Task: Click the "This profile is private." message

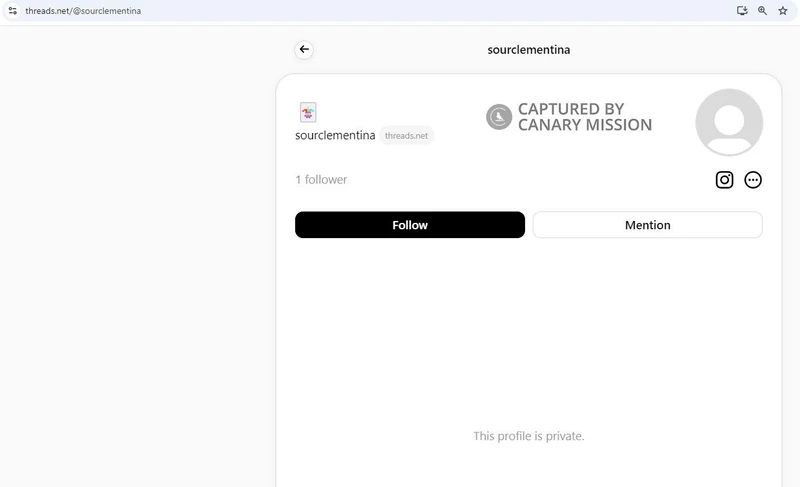Action: tap(529, 436)
